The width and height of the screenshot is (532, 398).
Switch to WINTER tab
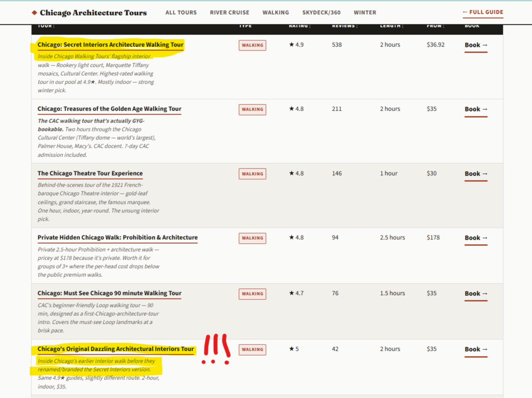(x=365, y=12)
